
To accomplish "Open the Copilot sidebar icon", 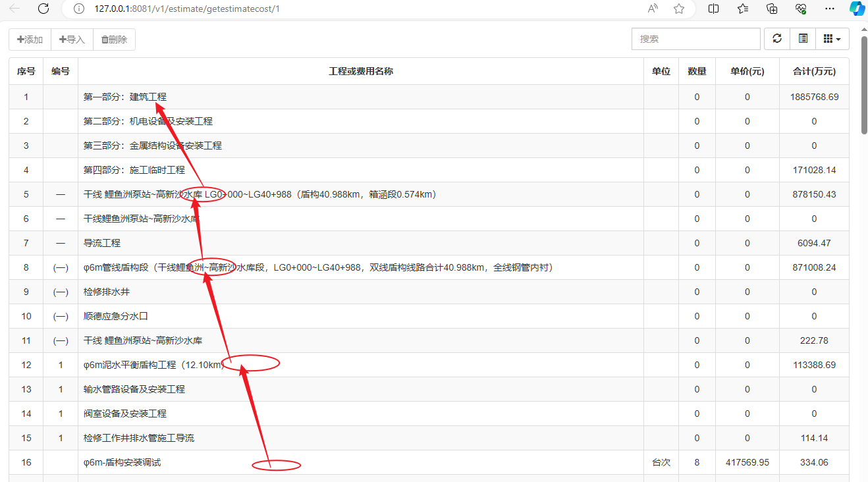I will coord(857,9).
